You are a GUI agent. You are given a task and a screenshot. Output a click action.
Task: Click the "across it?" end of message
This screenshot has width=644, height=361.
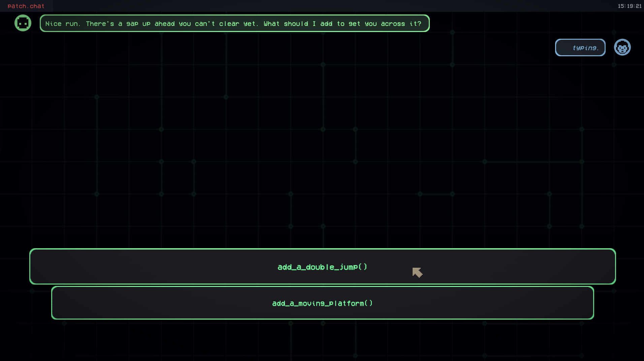click(x=401, y=24)
